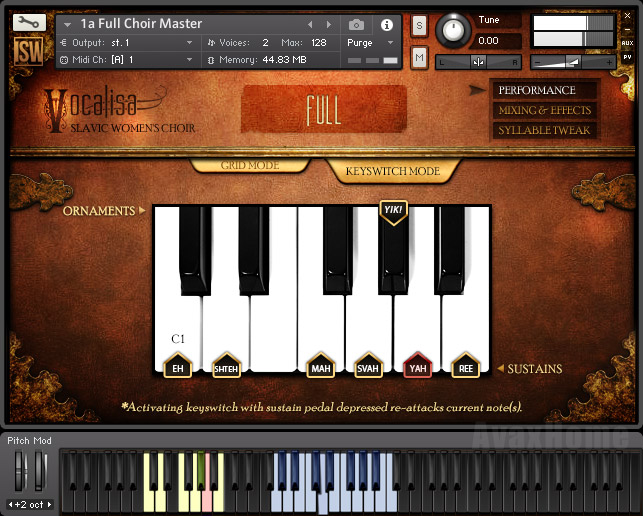Image resolution: width=643 pixels, height=516 pixels.
Task: Click the FULL choir banner button
Action: 324,109
